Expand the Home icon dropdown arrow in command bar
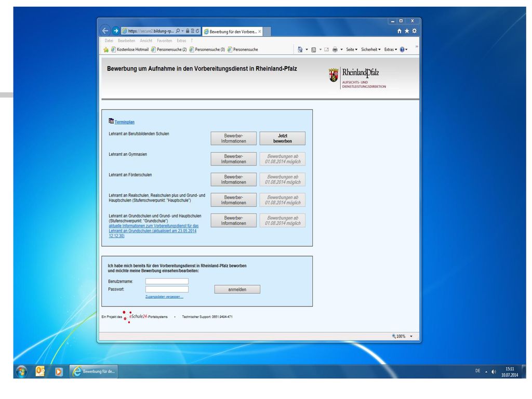This screenshot has height=399, width=532. click(307, 49)
